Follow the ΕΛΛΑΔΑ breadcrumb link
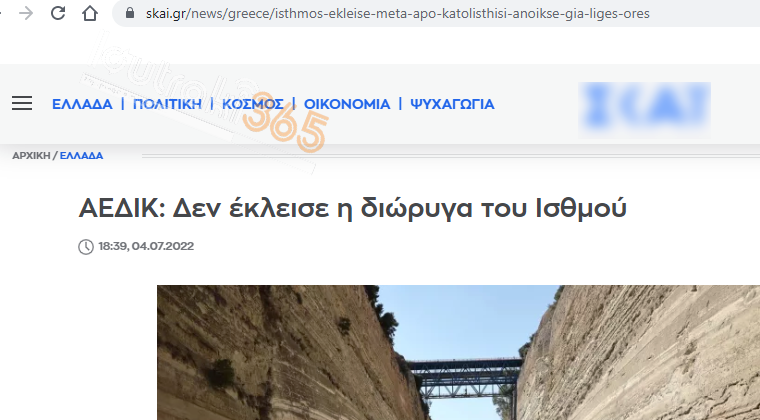The width and height of the screenshot is (760, 420). (x=81, y=156)
